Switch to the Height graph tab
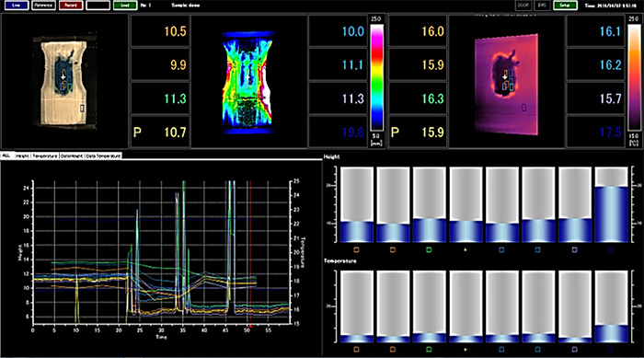The image size is (644, 358). [x=23, y=156]
